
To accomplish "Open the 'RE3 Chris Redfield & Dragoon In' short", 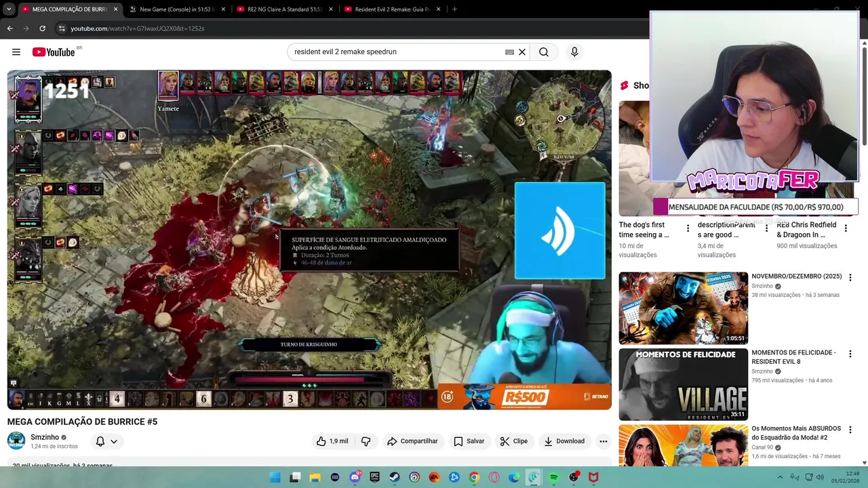I will click(807, 230).
